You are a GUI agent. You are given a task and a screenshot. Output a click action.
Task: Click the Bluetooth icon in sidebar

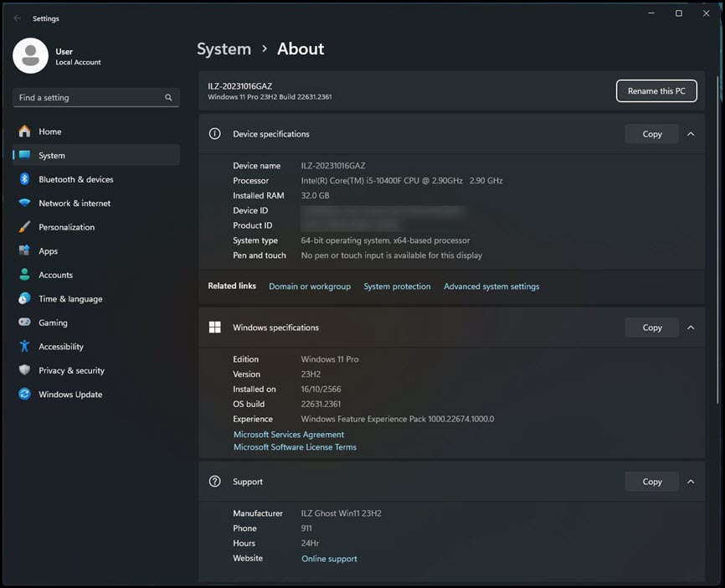coord(24,179)
